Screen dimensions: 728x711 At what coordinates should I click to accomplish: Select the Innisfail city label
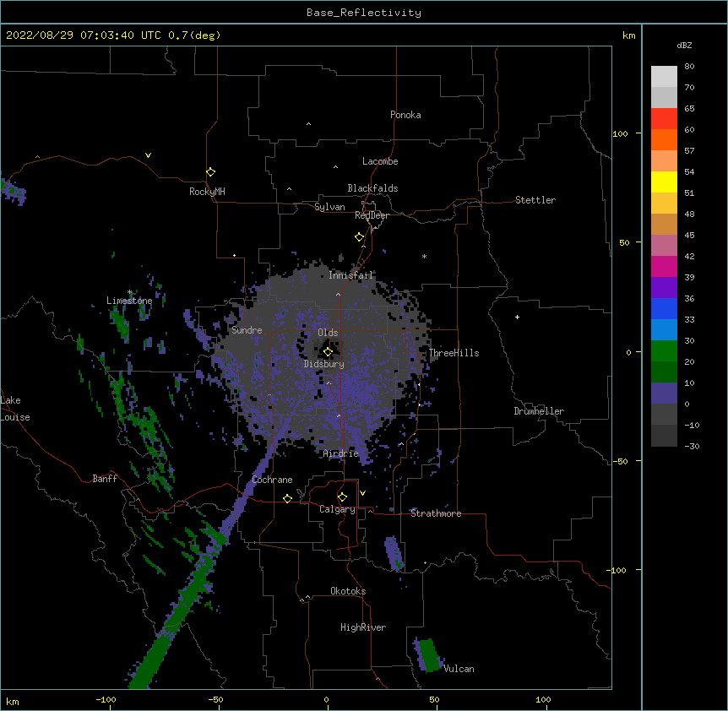(x=351, y=275)
